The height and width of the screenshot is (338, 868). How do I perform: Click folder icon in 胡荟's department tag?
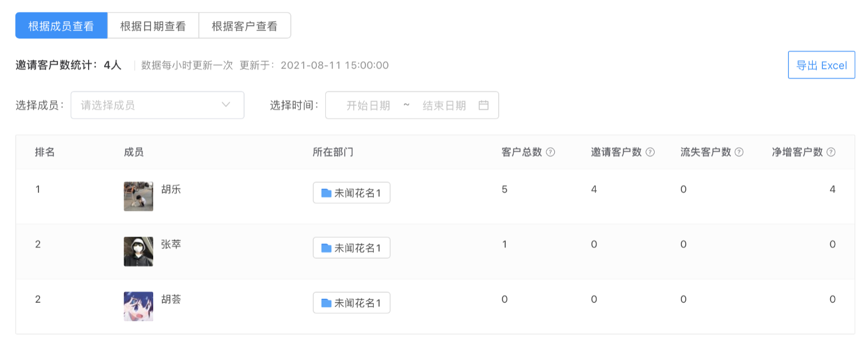click(x=326, y=303)
